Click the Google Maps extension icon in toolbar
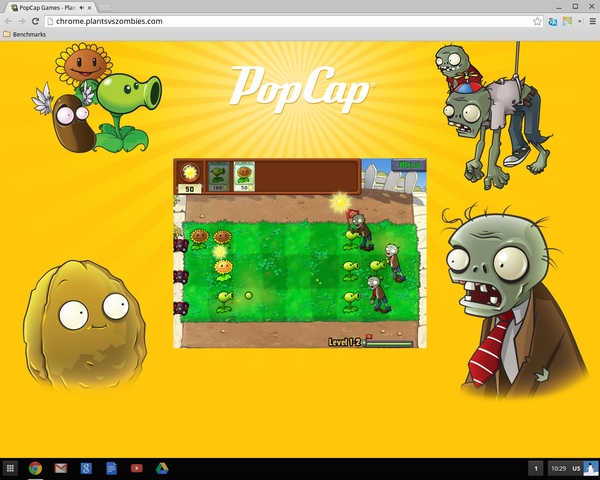This screenshot has height=480, width=600. pyautogui.click(x=567, y=21)
